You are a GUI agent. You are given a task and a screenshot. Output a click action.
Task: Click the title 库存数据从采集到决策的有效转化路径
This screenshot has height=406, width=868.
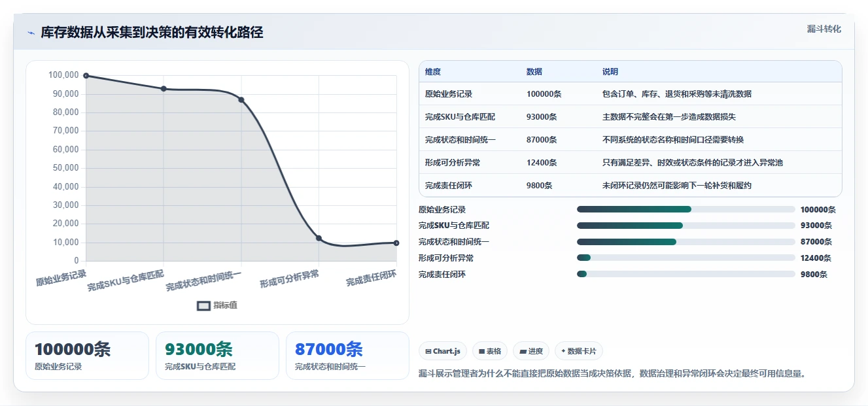tap(152, 33)
